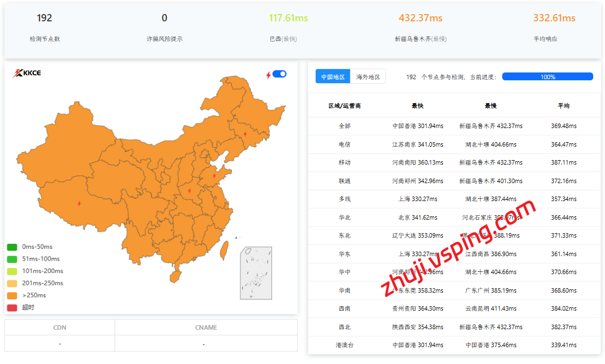This screenshot has height=364, width=605.
Task: Click Taiwan island on the map
Action: point(224,248)
